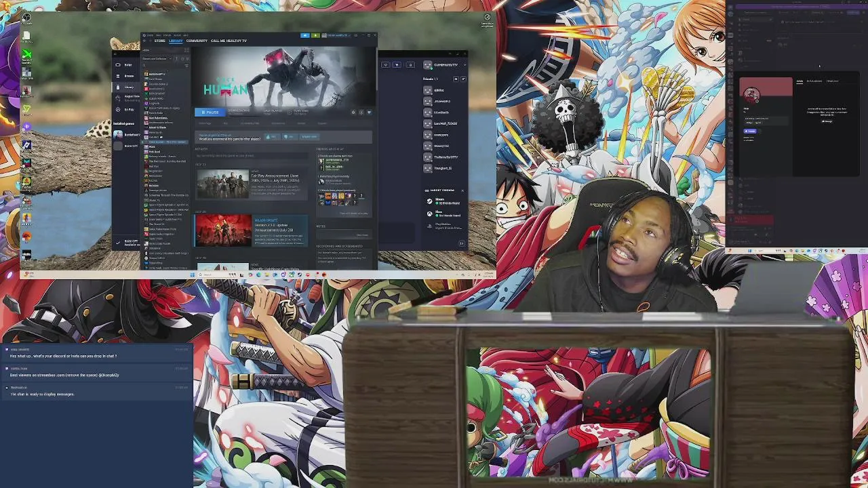Viewport: 868px width, 488px height.
Task: Click shopping cart icon in EA app header
Action: pyautogui.click(x=397, y=65)
